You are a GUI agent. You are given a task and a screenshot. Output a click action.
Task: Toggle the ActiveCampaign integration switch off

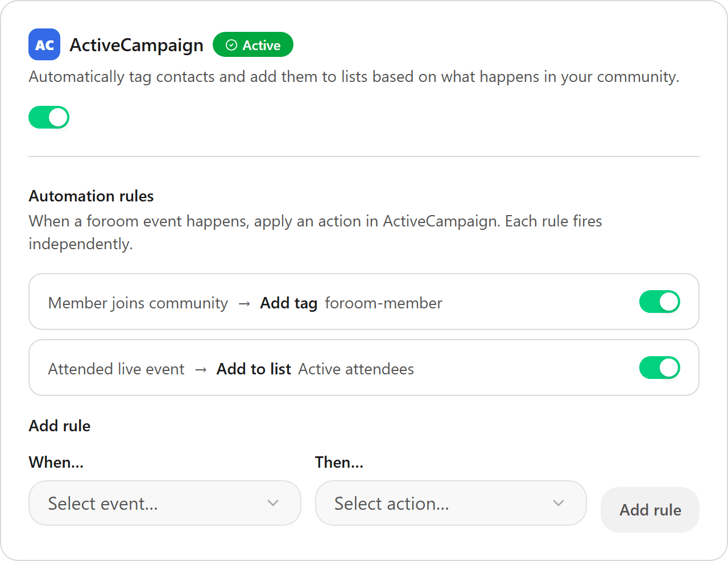pyautogui.click(x=49, y=117)
